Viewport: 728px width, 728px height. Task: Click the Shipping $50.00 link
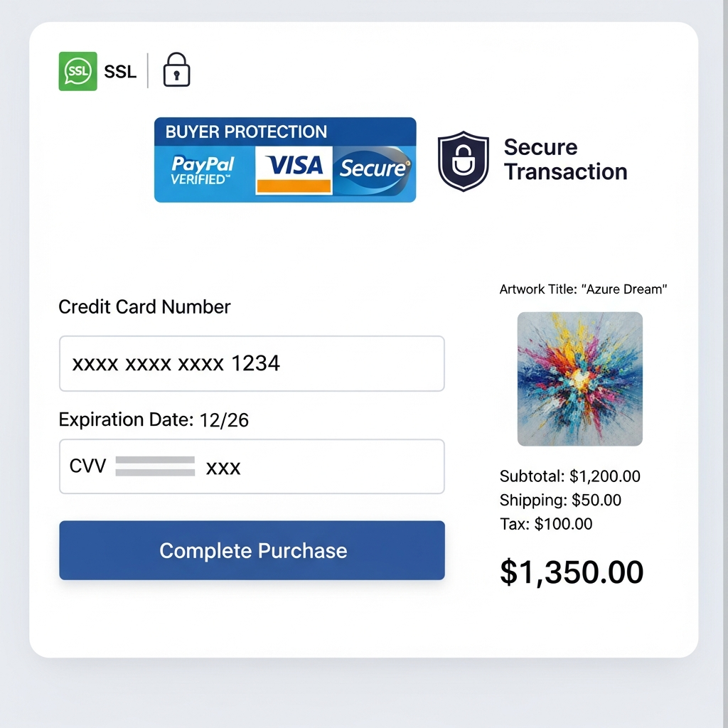[x=560, y=500]
